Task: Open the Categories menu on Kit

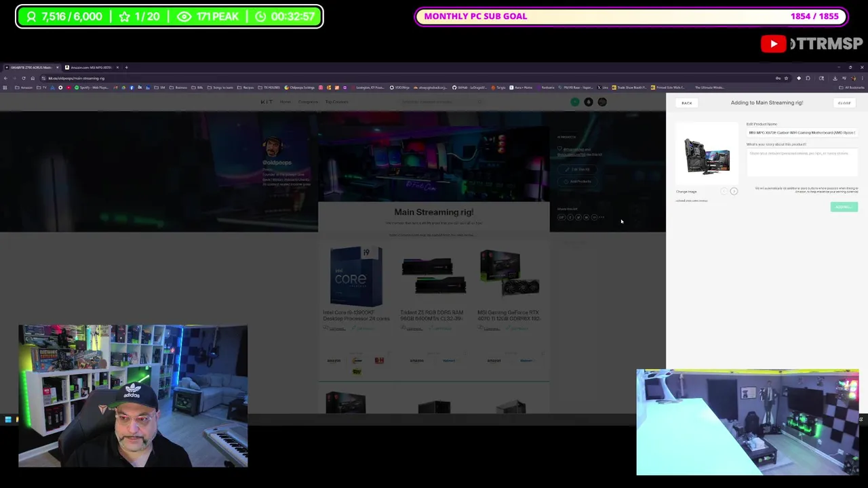Action: (x=308, y=102)
